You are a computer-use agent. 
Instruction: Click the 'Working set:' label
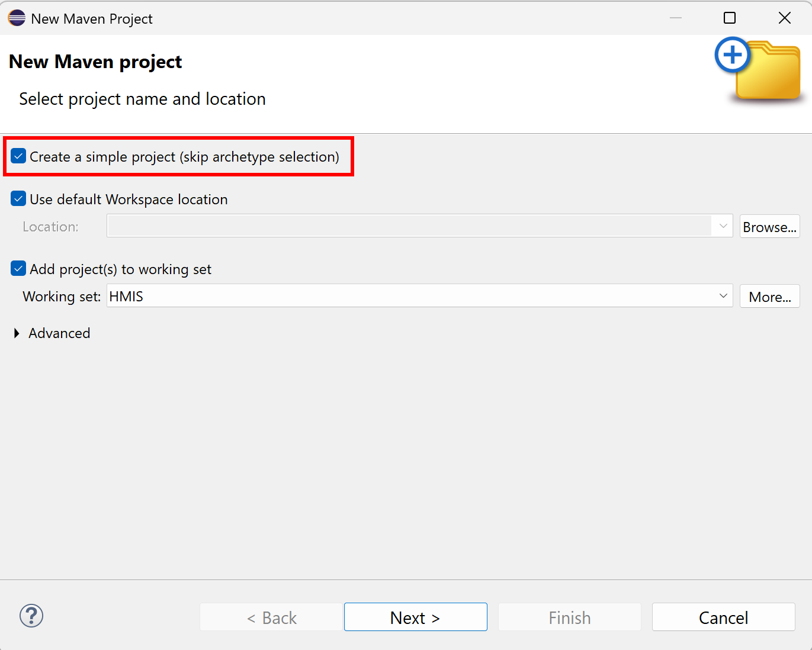tap(62, 297)
